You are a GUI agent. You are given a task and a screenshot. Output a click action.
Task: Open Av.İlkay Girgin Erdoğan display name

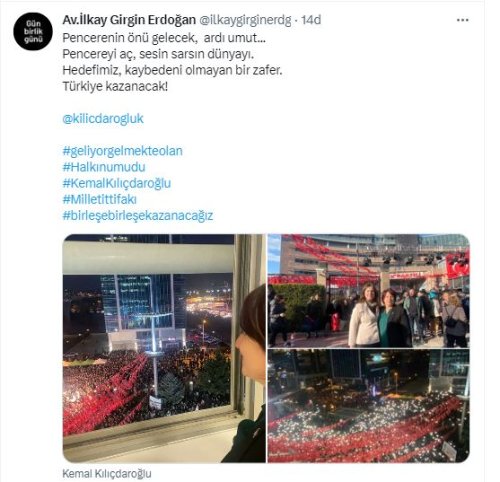pos(129,20)
